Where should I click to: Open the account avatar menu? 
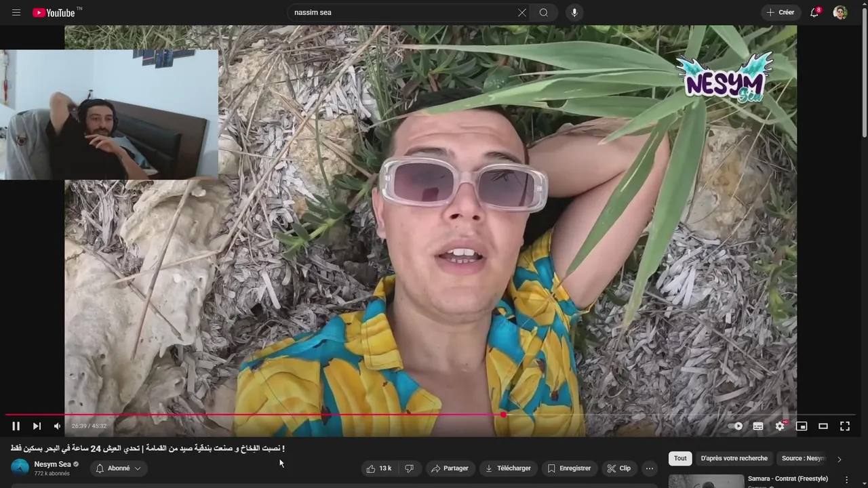point(840,12)
